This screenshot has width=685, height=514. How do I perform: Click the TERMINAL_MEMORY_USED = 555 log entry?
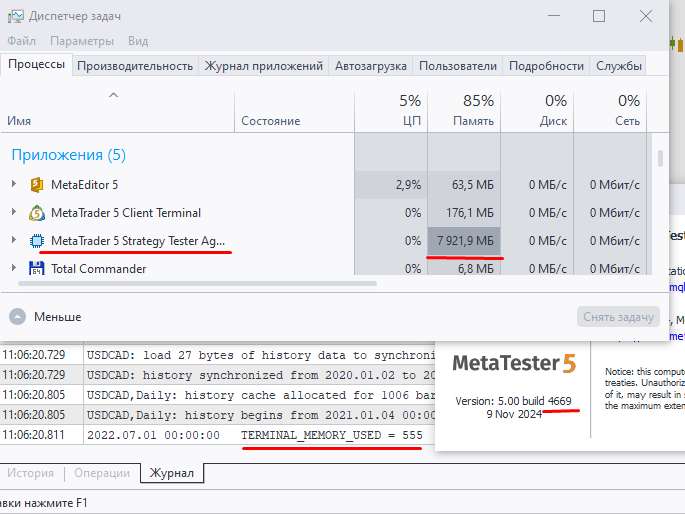pyautogui.click(x=332, y=435)
